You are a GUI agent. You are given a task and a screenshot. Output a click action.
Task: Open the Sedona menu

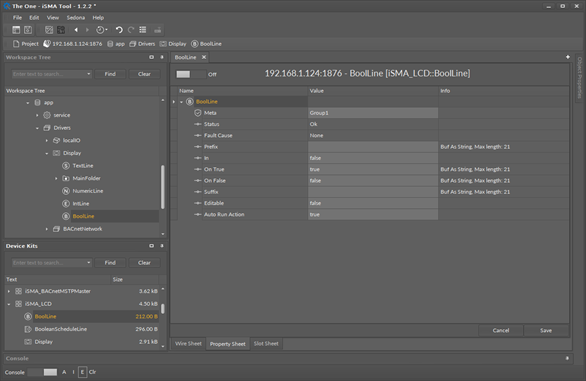tap(75, 18)
